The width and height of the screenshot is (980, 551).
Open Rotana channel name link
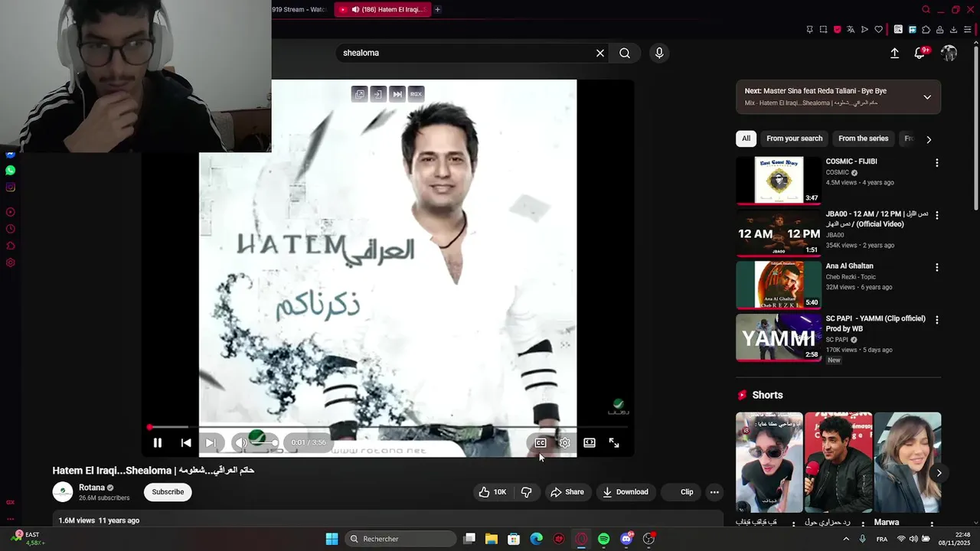click(92, 487)
